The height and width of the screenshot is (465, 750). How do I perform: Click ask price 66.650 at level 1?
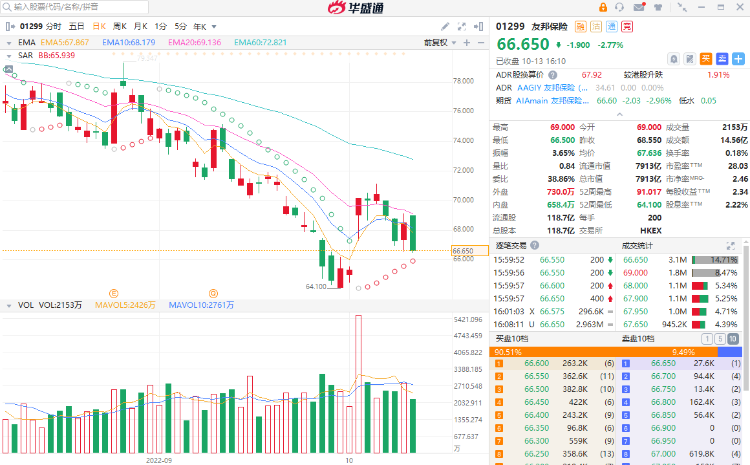click(663, 364)
